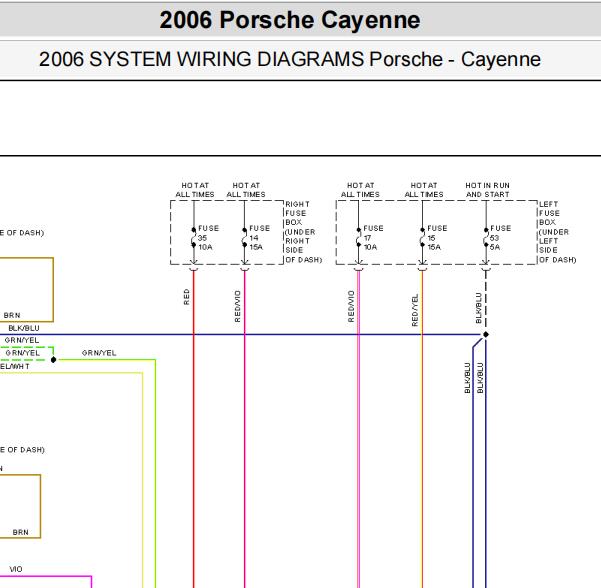601x588 pixels.
Task: Click the 'LEFT FUSE BOX (UNDER LEFT SIDE OF DASH)' label
Action: coord(557,232)
